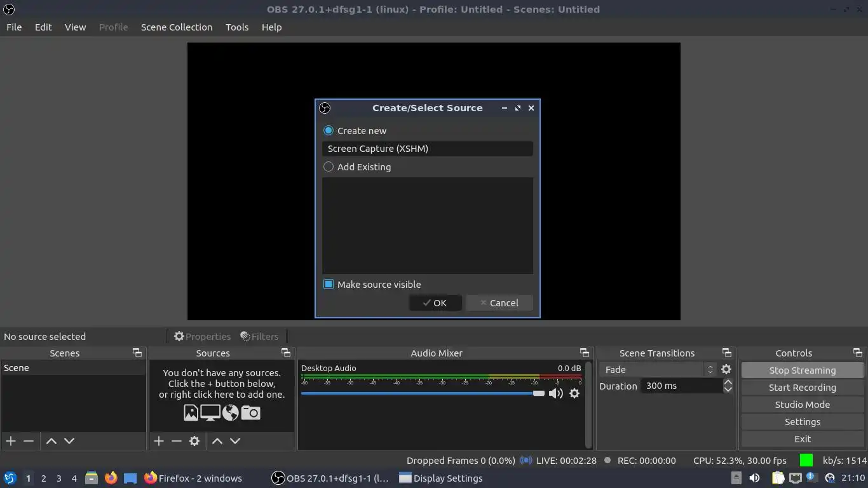Open the Desktop Audio gear options

pos(574,393)
